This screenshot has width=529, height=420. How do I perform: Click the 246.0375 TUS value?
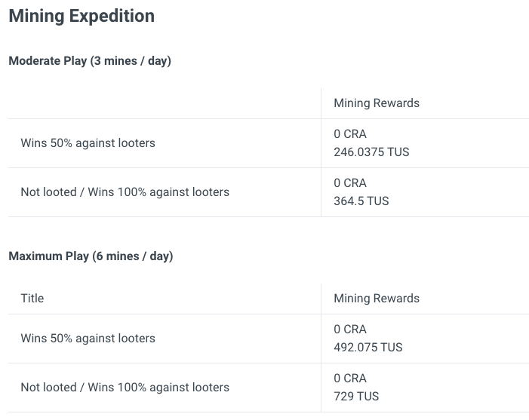pyautogui.click(x=371, y=152)
